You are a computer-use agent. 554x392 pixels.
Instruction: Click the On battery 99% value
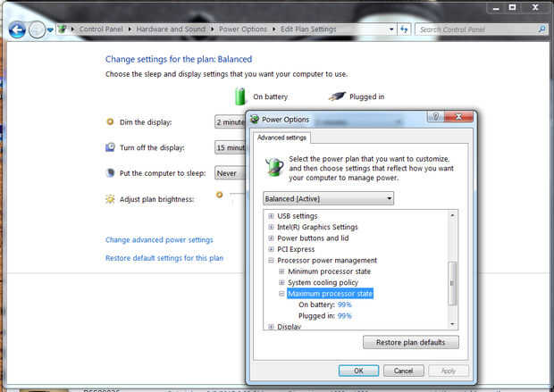point(345,304)
